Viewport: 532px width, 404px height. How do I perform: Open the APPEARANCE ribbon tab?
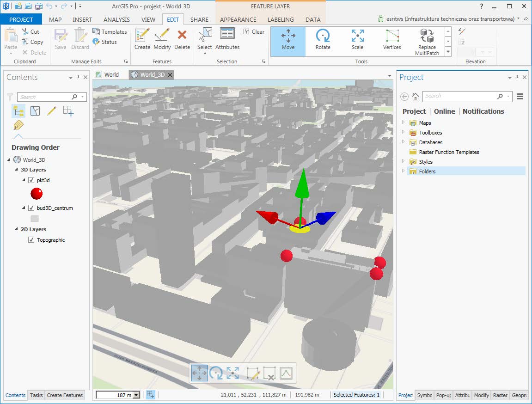point(238,20)
